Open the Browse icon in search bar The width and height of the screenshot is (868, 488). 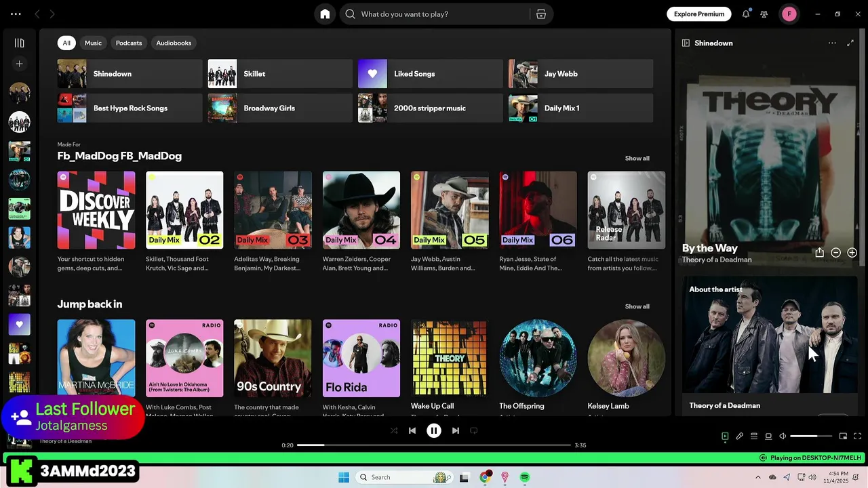point(540,14)
